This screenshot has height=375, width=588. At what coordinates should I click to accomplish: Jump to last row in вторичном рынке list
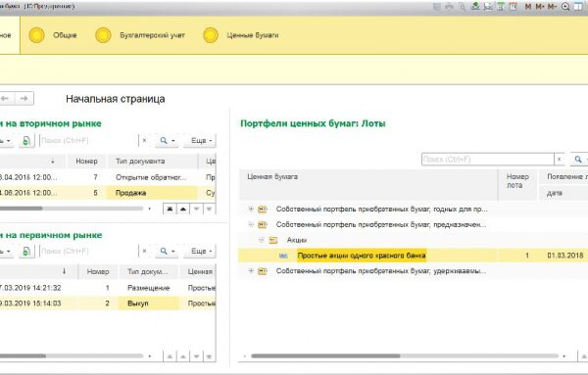210,209
